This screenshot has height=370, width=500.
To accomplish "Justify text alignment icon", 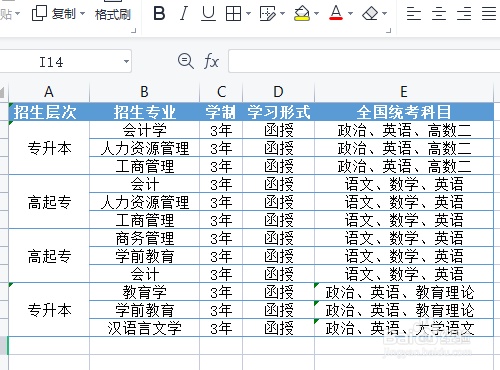I will click(x=489, y=14).
